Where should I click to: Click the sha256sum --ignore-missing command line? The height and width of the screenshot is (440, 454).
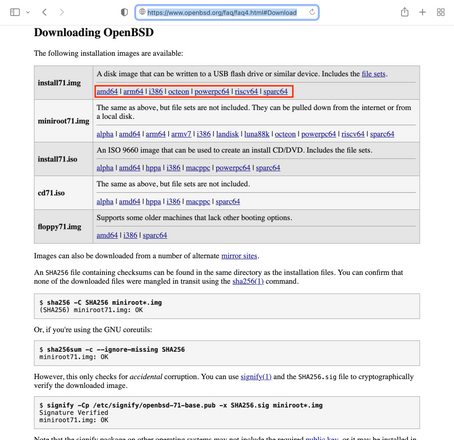pyautogui.click(x=112, y=350)
